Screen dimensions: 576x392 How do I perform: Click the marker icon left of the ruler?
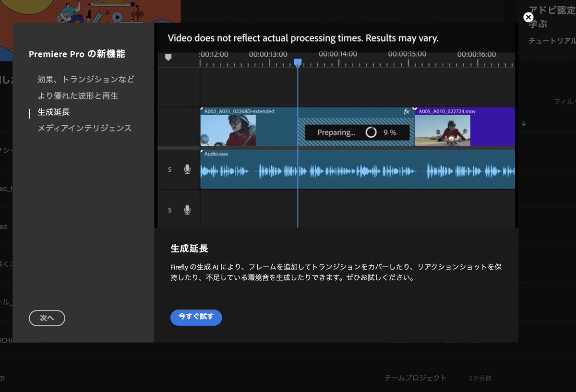pyautogui.click(x=168, y=57)
